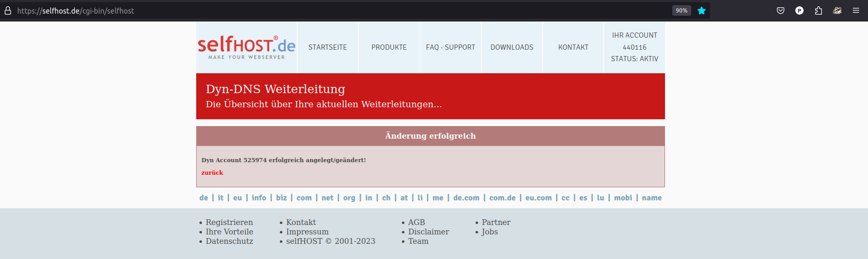
Task: Open the Save to Pocket icon
Action: click(780, 10)
